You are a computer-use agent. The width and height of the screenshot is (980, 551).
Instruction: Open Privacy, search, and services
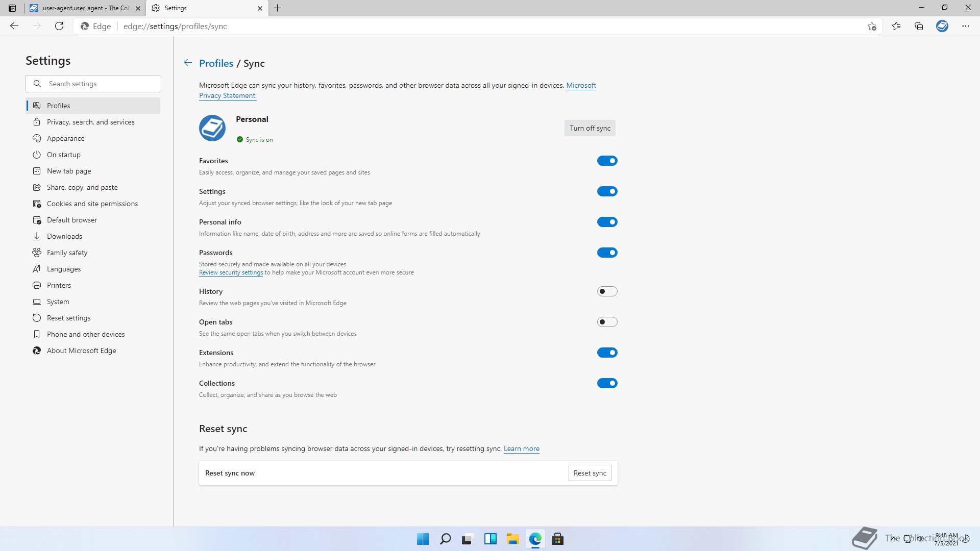pos(93,122)
